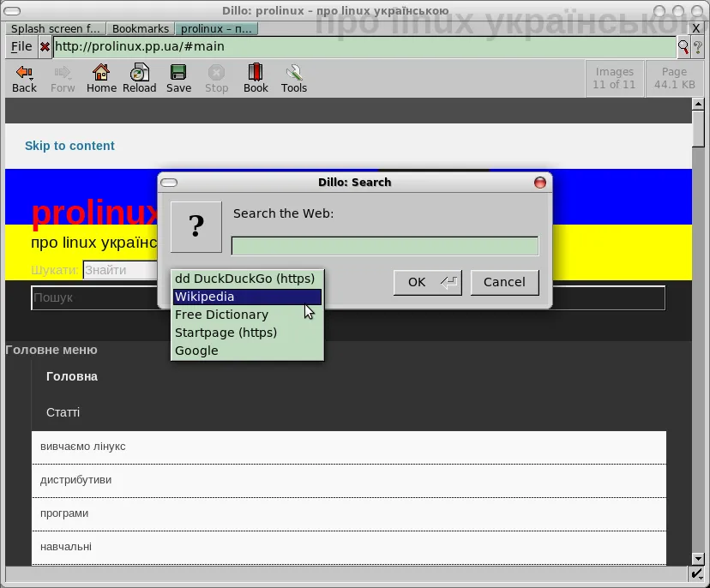Screen dimensions: 710x588
Task: Open the дистрибутиви link
Action: [x=75, y=480]
